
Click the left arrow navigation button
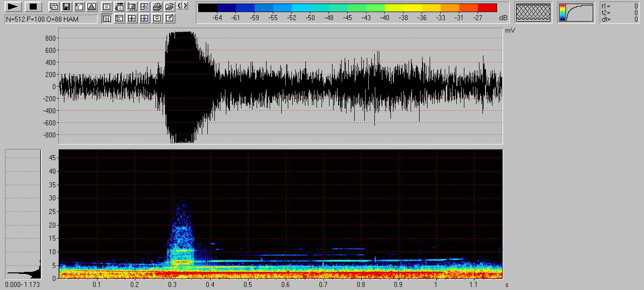pos(180,6)
